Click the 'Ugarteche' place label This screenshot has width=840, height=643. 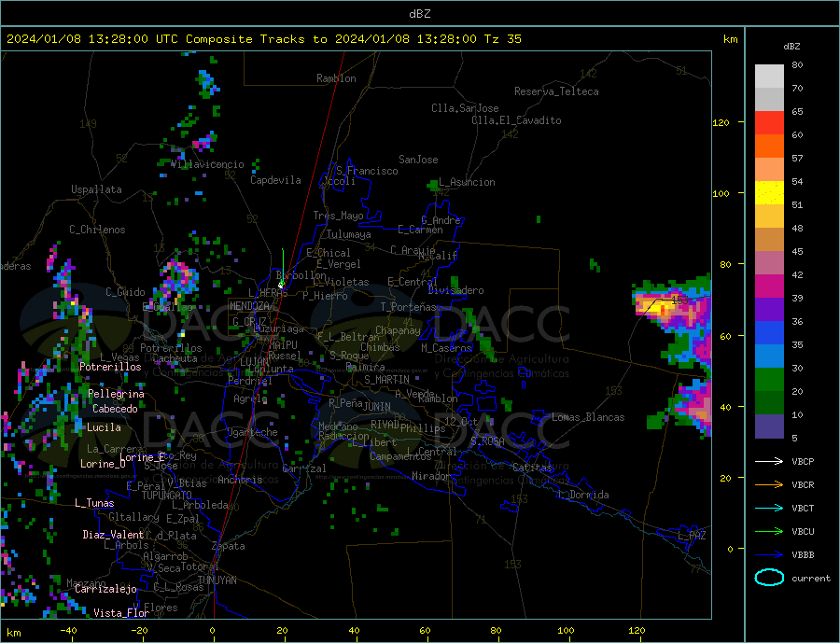click(x=252, y=432)
